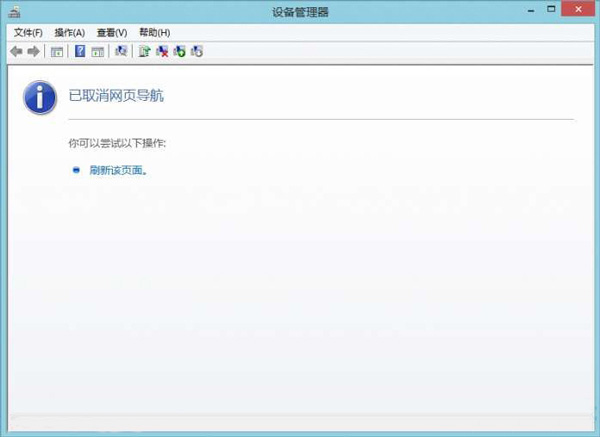Toggle the console tree pane icon
The image size is (600, 437).
click(x=57, y=52)
